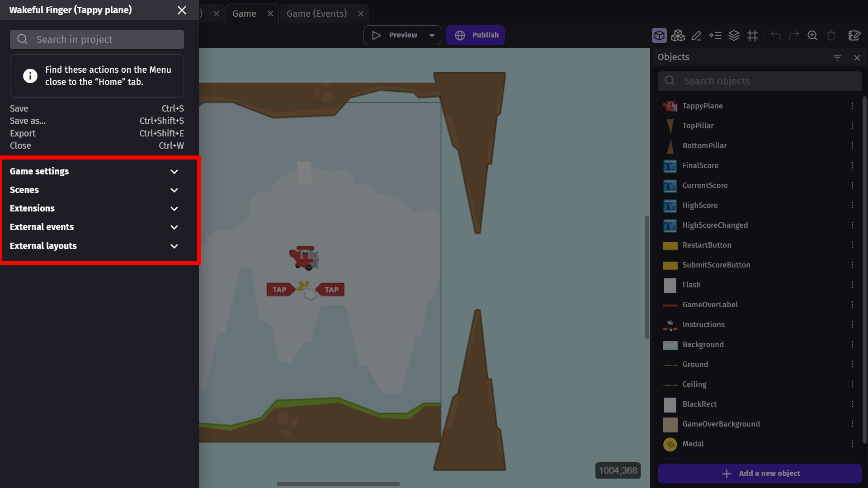Click the pencil/edit tool icon
This screenshot has height=488, width=868.
pos(696,35)
